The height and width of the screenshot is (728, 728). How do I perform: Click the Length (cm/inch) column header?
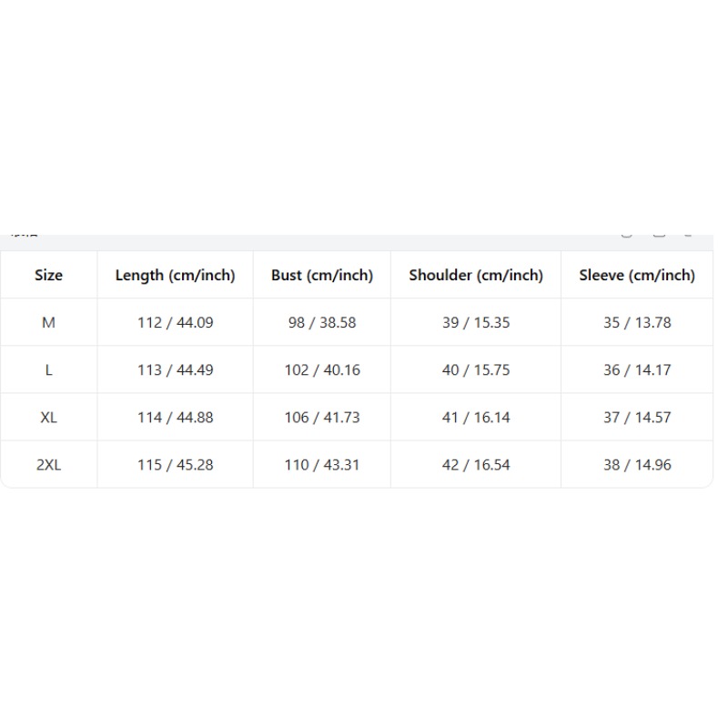tap(175, 275)
